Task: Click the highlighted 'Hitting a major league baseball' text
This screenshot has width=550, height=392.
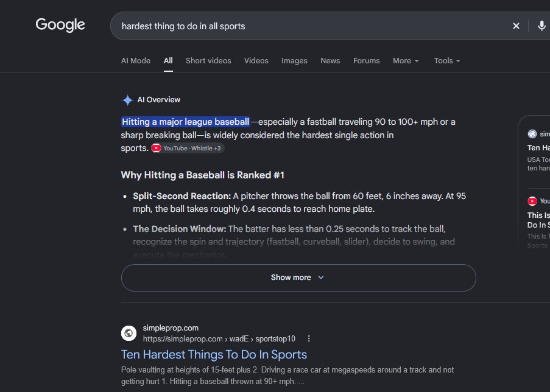Action: tap(186, 122)
